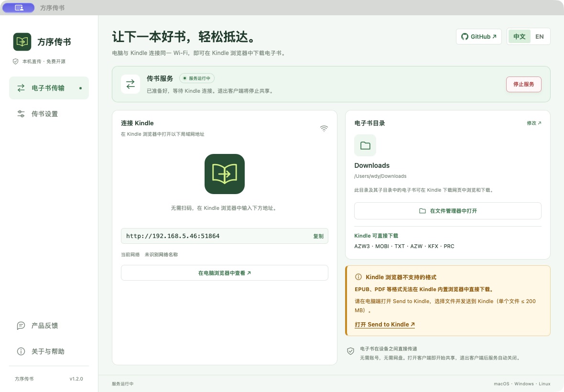Click 未识别网络名称 network text
The width and height of the screenshot is (564, 392).
[x=161, y=255]
